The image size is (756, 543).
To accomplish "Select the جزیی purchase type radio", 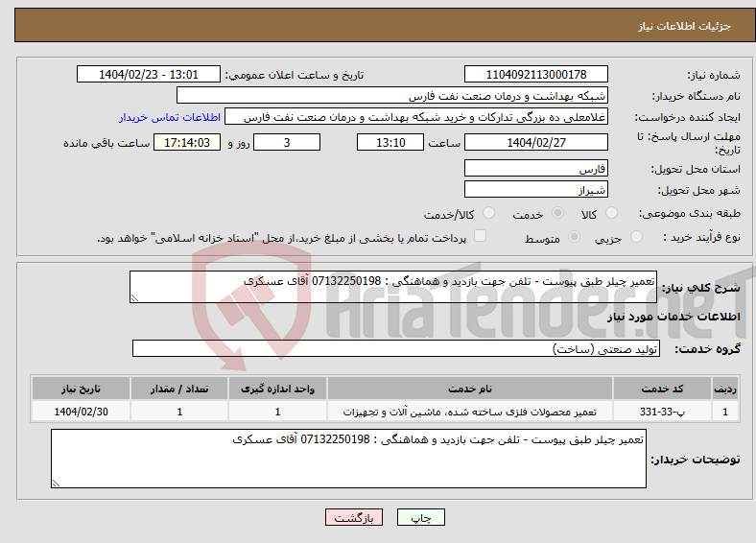I will tap(636, 236).
